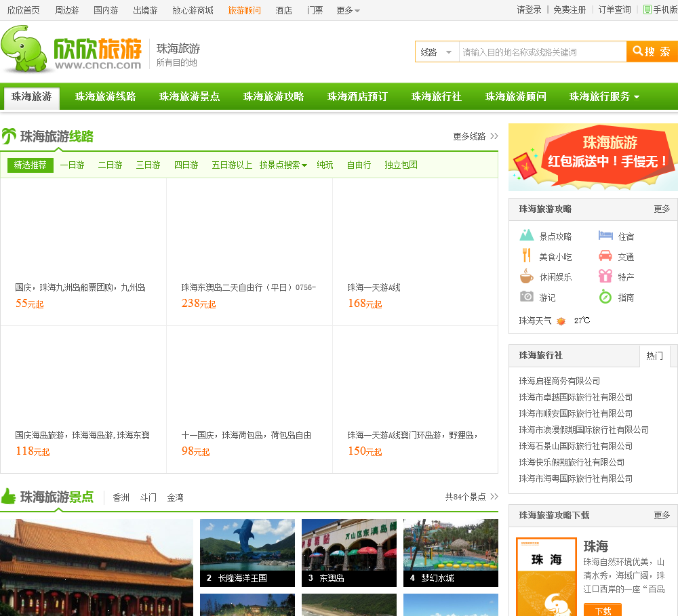Open the 珠海旅游攻略 nav tab

click(273, 96)
